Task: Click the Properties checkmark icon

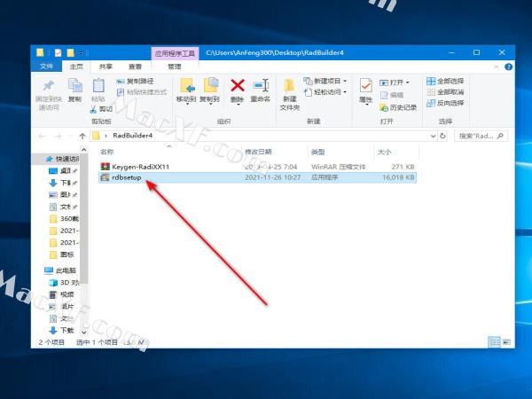Action: 365,87
